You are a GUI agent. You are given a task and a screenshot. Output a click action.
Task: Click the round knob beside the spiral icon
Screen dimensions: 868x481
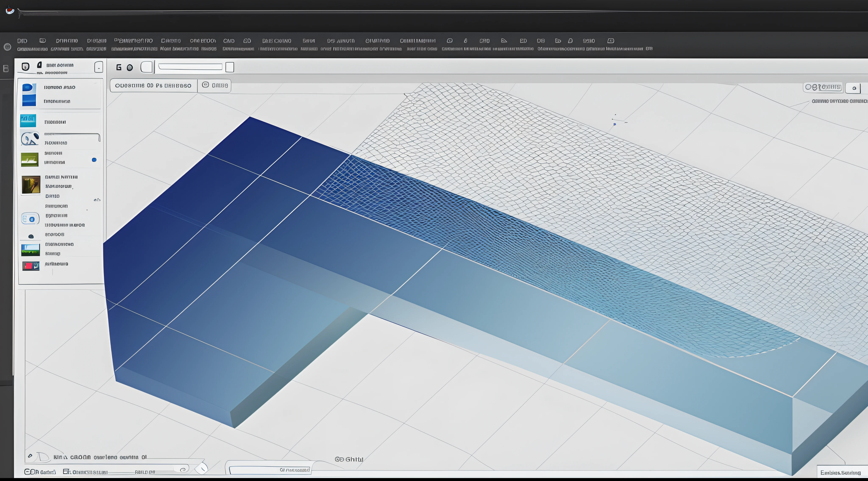(x=202, y=468)
